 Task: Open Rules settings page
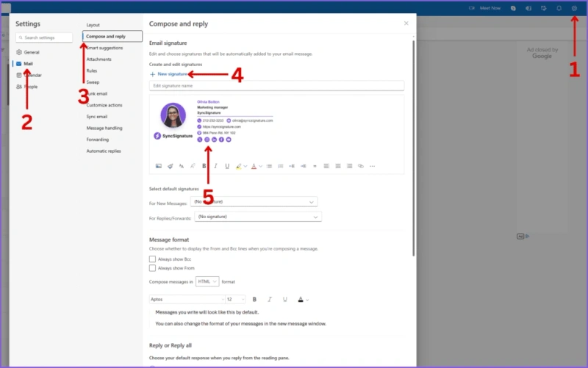tap(91, 71)
